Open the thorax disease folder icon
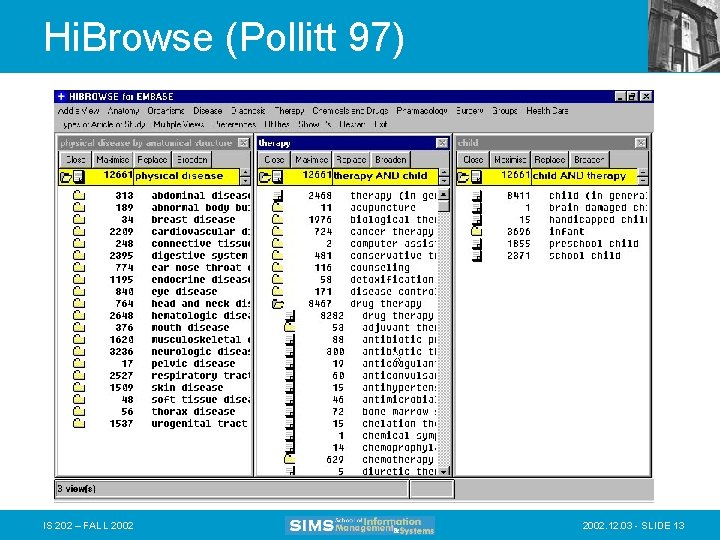The image size is (720, 540). coord(79,411)
